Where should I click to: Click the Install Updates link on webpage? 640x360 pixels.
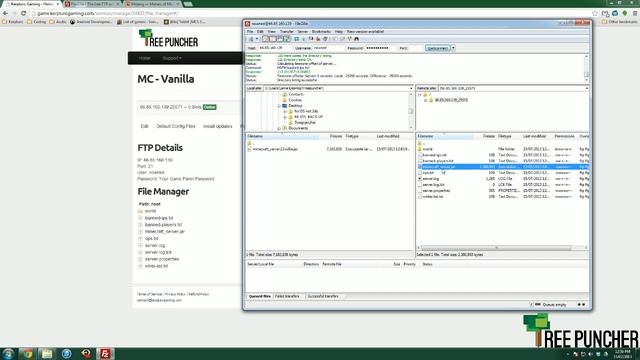pyautogui.click(x=218, y=127)
